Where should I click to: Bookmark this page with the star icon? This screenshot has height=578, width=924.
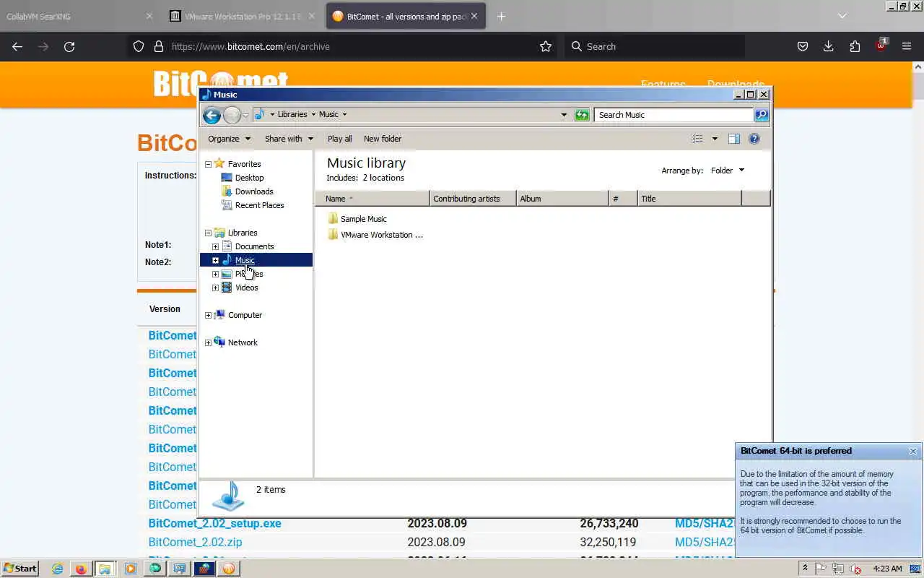coord(546,46)
